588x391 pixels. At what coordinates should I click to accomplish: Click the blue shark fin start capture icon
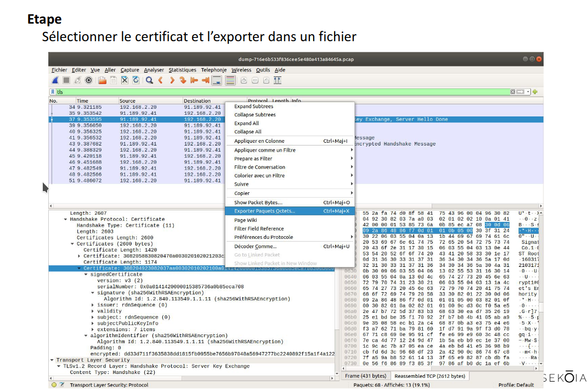tap(55, 81)
